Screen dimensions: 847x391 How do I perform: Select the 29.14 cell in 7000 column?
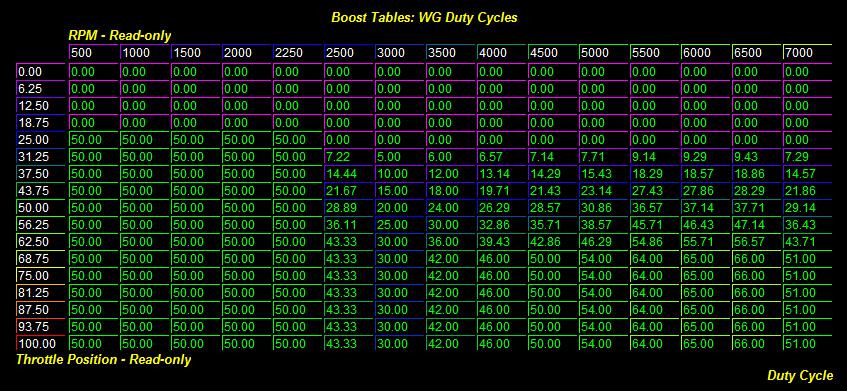[807, 207]
